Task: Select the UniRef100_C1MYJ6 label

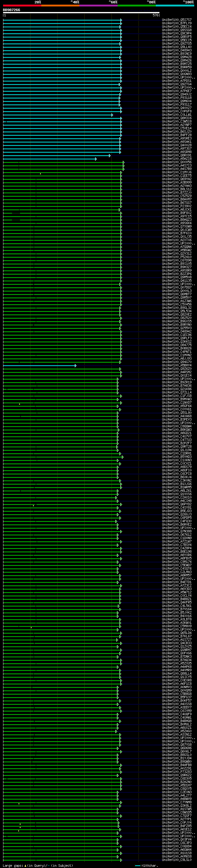Action: click(x=177, y=172)
